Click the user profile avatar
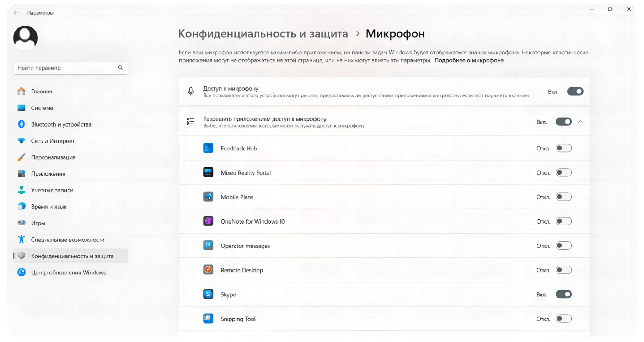The height and width of the screenshot is (342, 644). coord(25,38)
